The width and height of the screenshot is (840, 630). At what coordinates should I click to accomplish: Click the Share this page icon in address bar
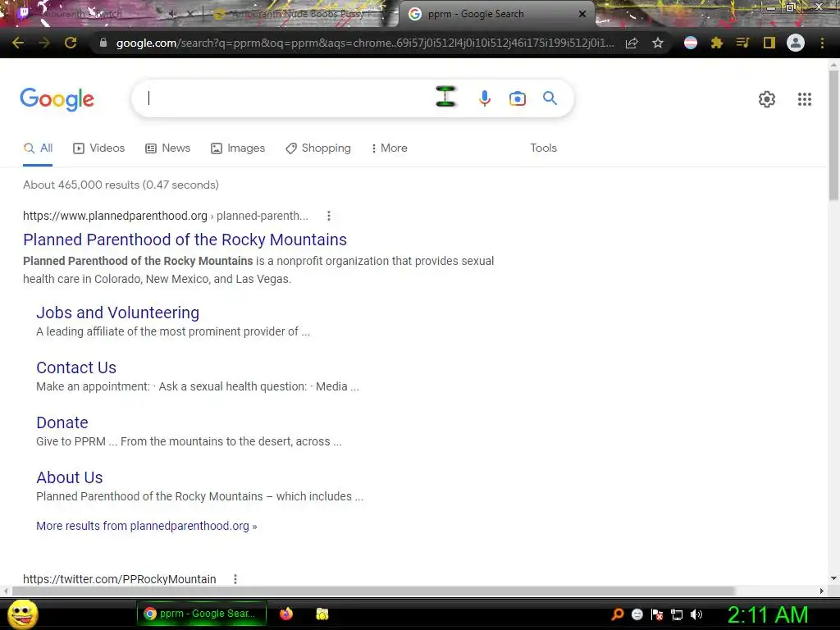(x=632, y=43)
